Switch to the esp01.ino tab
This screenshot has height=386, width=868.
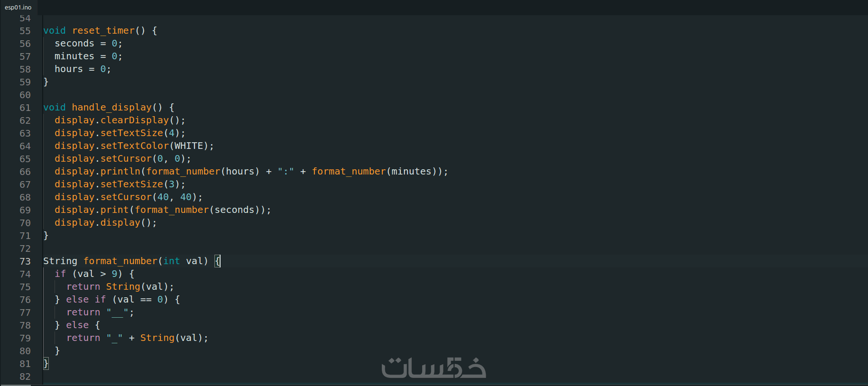[x=18, y=7]
